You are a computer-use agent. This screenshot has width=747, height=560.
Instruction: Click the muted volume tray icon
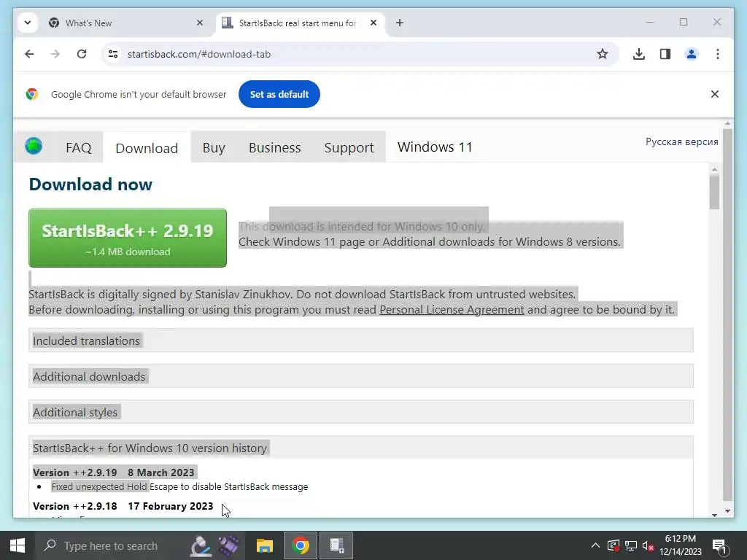tap(648, 545)
